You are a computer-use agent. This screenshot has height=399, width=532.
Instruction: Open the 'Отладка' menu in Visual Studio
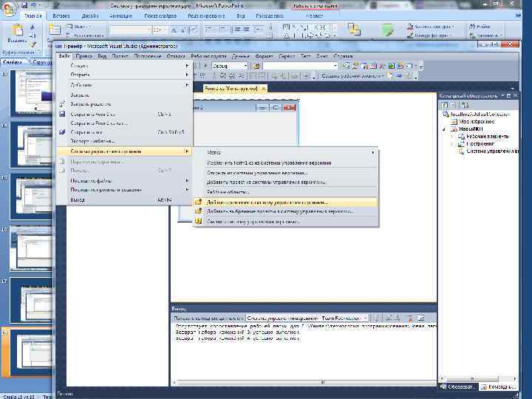pyautogui.click(x=176, y=56)
